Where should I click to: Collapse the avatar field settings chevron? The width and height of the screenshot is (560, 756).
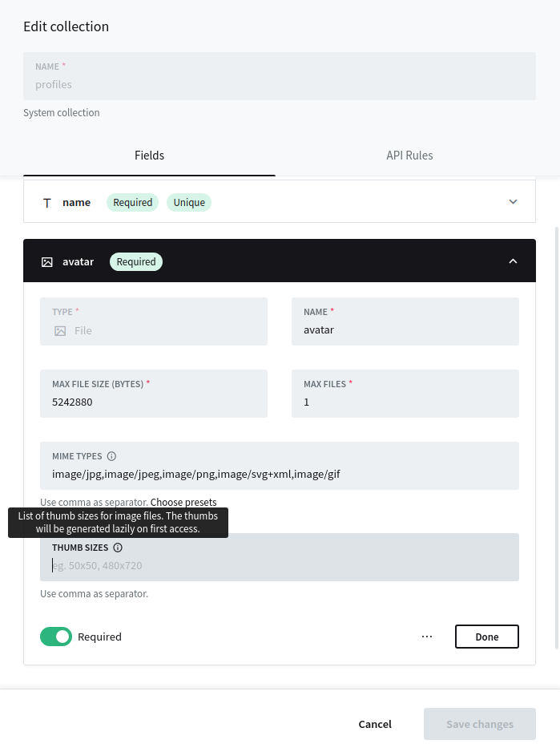(513, 261)
